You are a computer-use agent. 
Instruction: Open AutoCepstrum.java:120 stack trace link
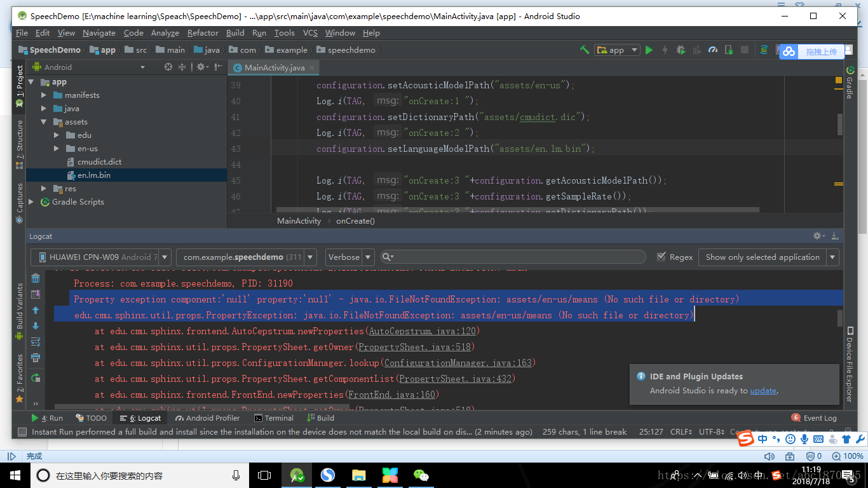422,331
